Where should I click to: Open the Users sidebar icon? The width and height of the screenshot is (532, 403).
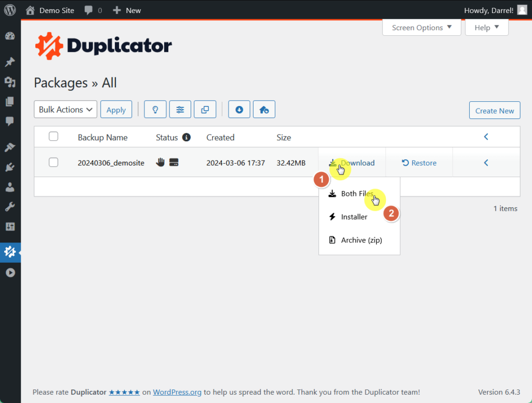(10, 187)
